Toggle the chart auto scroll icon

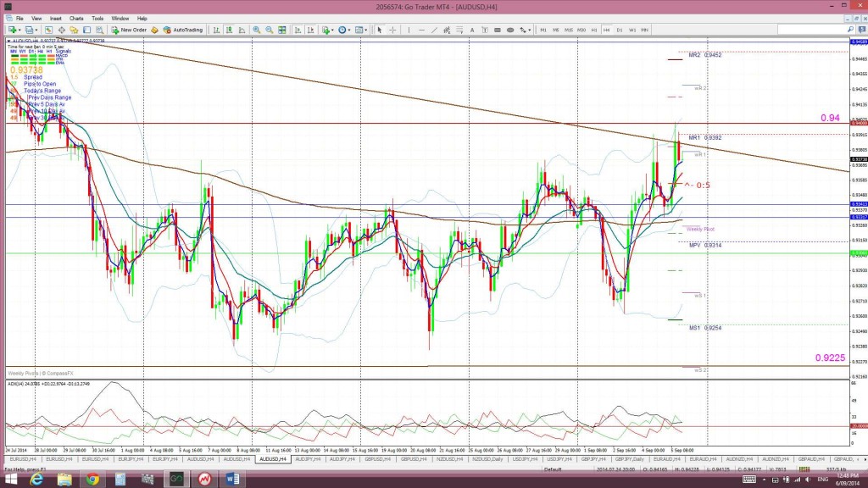click(296, 30)
